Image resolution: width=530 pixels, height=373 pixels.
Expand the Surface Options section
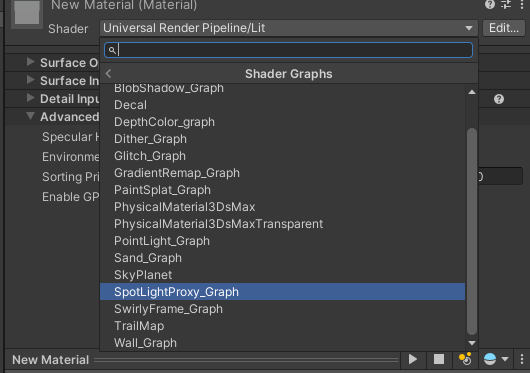(30, 62)
